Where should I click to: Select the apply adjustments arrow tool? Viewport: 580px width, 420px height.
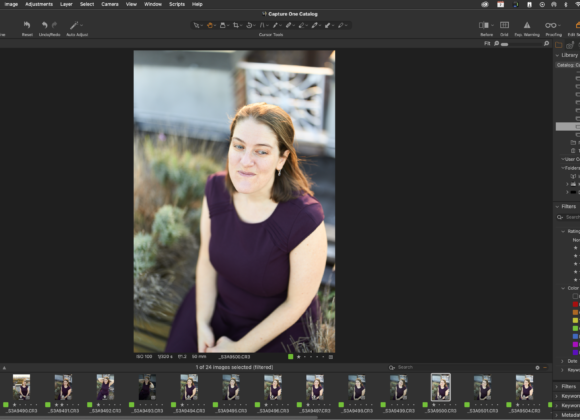(327, 25)
